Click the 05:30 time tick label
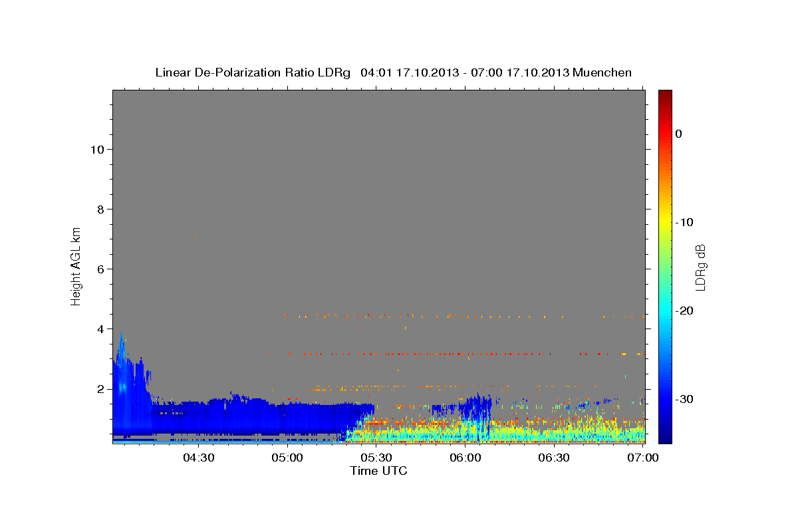 point(377,458)
